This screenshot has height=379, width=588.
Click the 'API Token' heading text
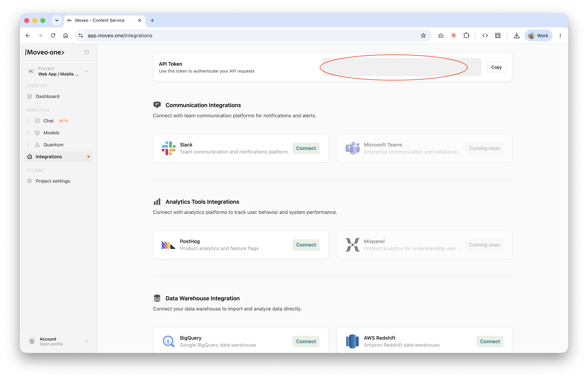pos(170,64)
